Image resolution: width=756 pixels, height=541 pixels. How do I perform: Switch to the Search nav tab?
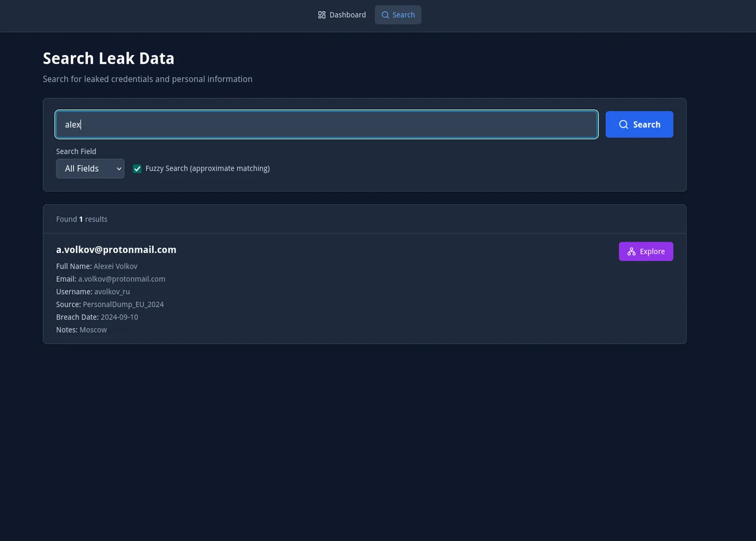click(398, 15)
